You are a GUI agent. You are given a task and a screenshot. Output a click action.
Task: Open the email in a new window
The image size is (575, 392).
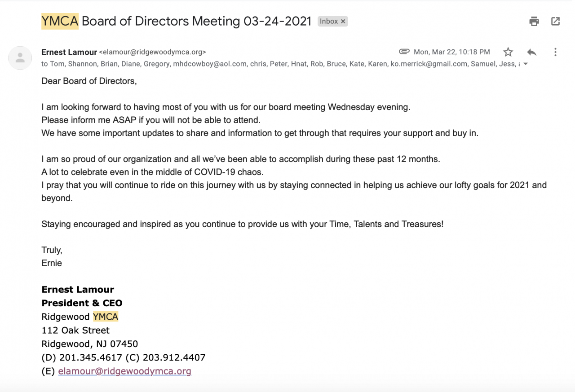click(x=556, y=21)
